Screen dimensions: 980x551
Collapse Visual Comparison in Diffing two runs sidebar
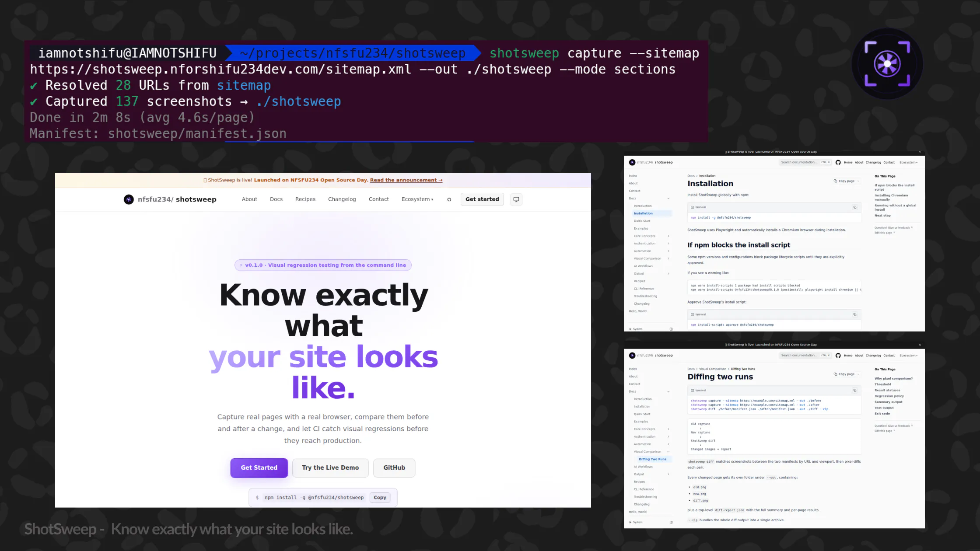coord(668,452)
